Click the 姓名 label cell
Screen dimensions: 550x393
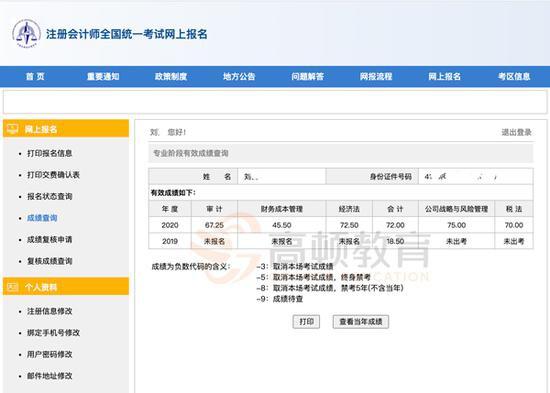pyautogui.click(x=193, y=176)
